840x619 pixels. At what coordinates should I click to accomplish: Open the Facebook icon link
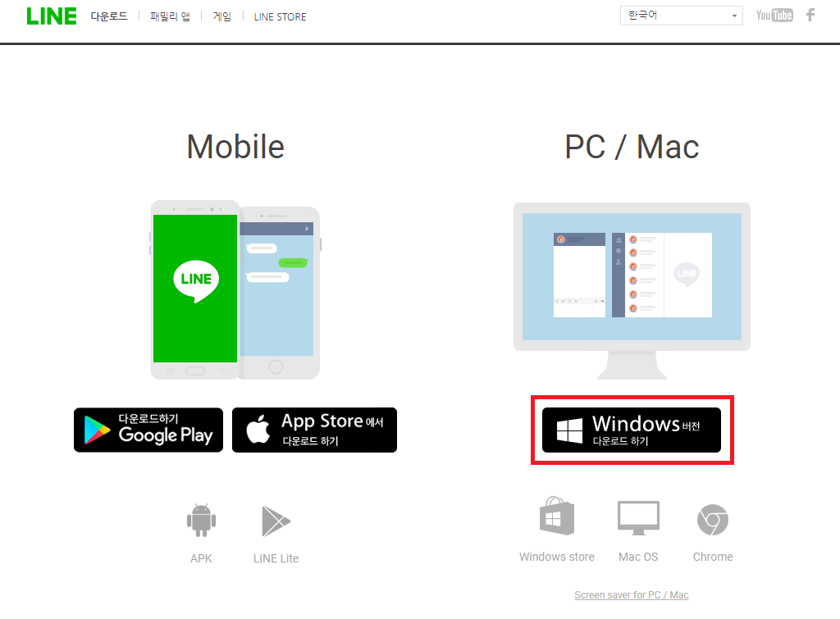(810, 15)
